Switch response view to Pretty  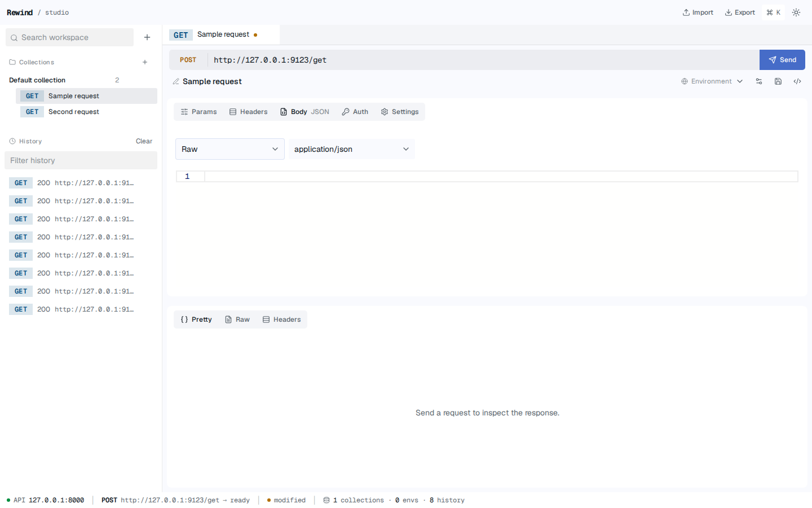click(196, 319)
